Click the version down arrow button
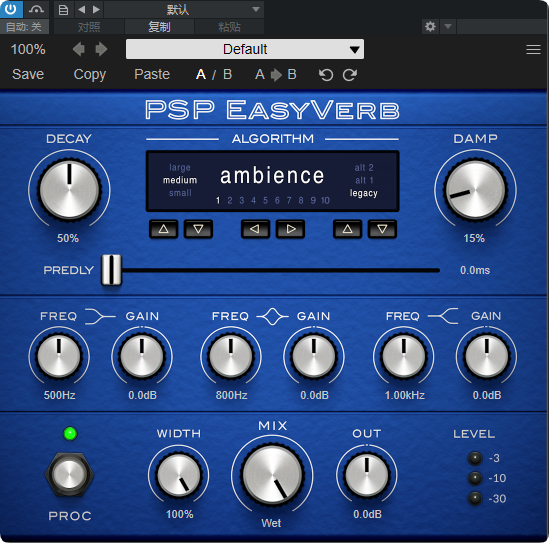 (x=382, y=229)
